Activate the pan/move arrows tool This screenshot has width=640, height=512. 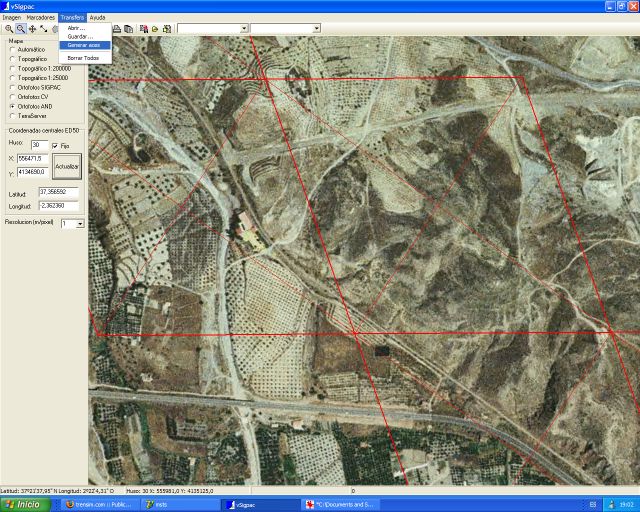click(32, 29)
